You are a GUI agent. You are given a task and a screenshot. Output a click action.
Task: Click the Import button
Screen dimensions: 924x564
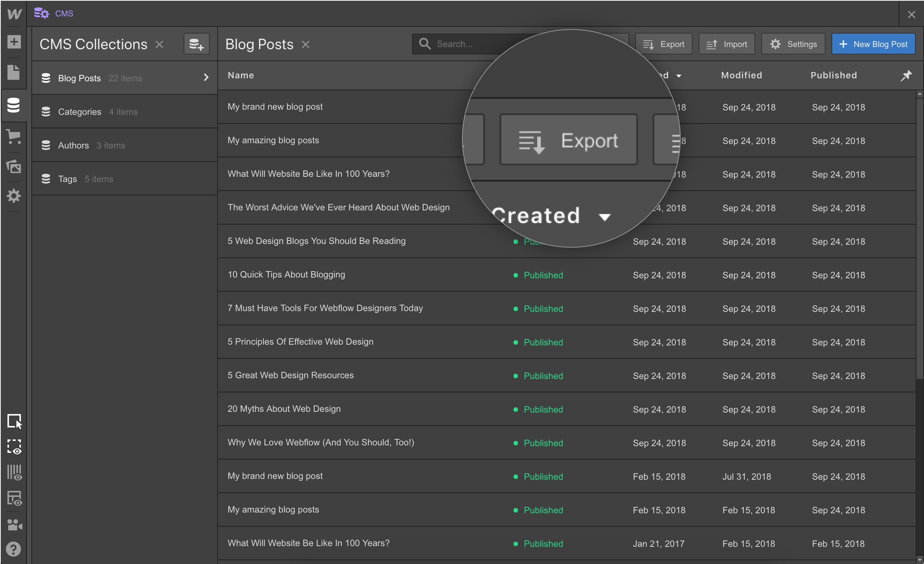[x=726, y=44]
